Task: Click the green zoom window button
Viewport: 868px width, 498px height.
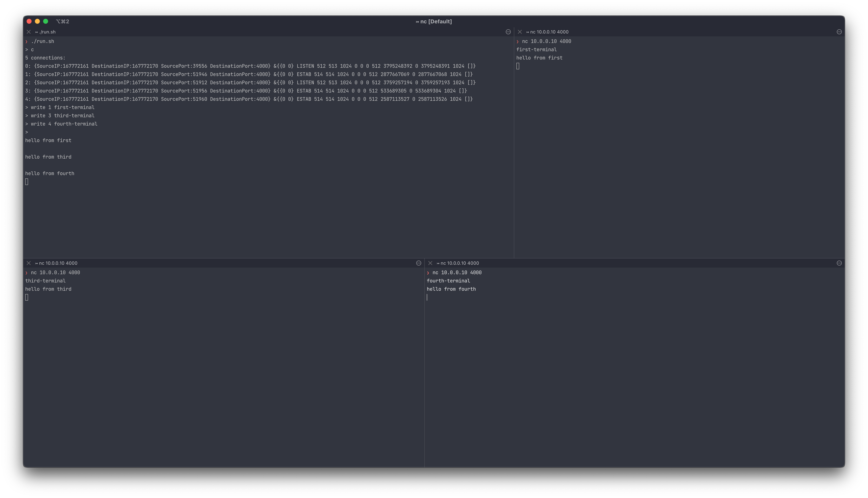Action: pyautogui.click(x=45, y=21)
